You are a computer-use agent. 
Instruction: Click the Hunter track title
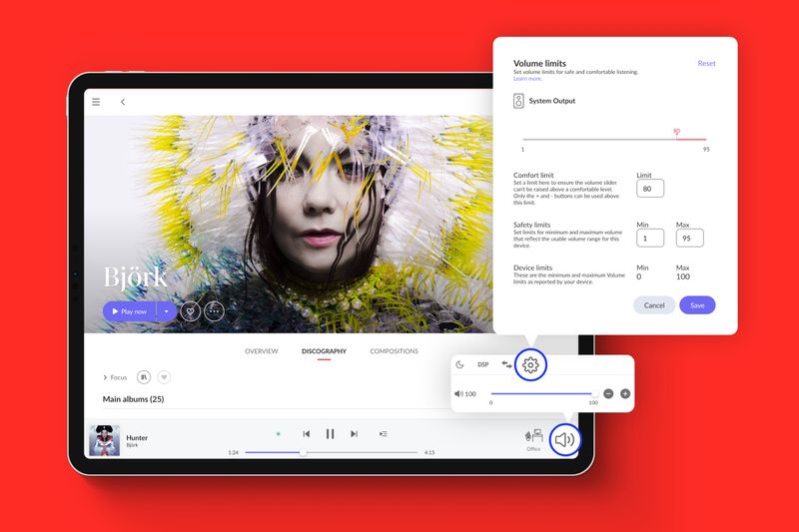click(137, 437)
